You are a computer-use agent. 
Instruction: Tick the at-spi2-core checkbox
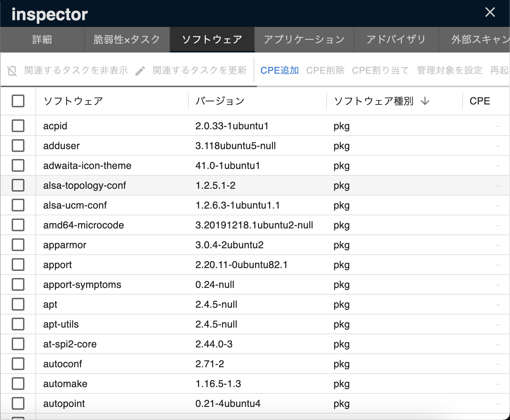click(18, 344)
